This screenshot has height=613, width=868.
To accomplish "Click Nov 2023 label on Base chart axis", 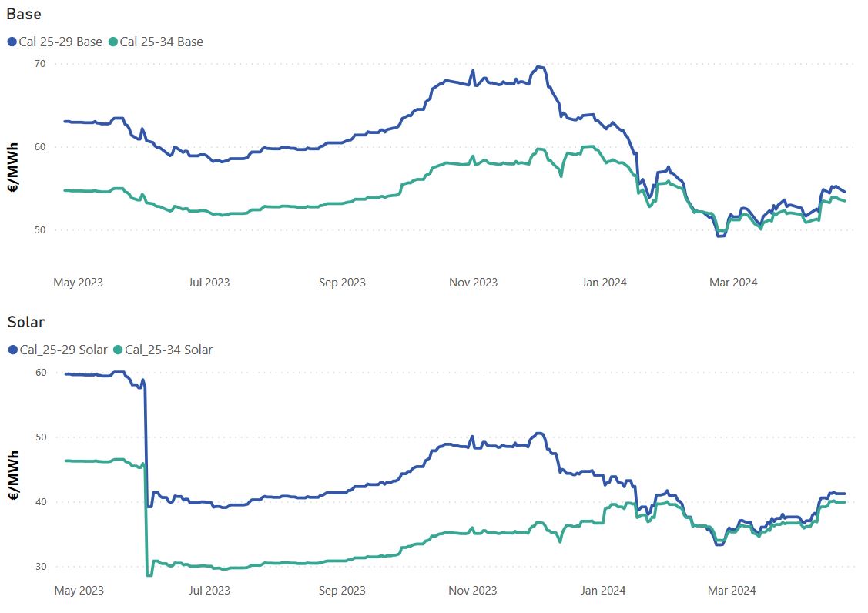I will 473,283.
